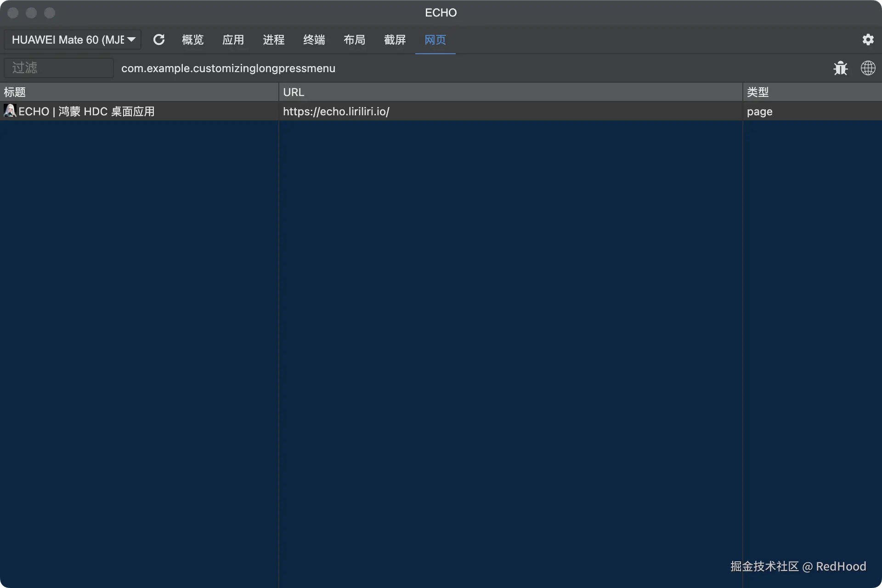Select the ECHO | 鸿蒙 HDC 桌面应用 row
The height and width of the screenshot is (588, 882).
[85, 111]
